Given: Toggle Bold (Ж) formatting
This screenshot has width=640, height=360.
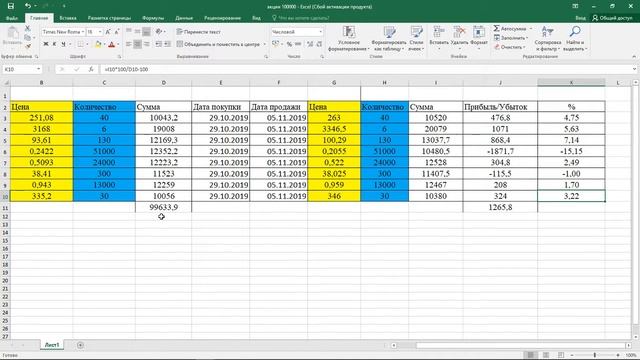Looking at the screenshot, I should pyautogui.click(x=46, y=44).
